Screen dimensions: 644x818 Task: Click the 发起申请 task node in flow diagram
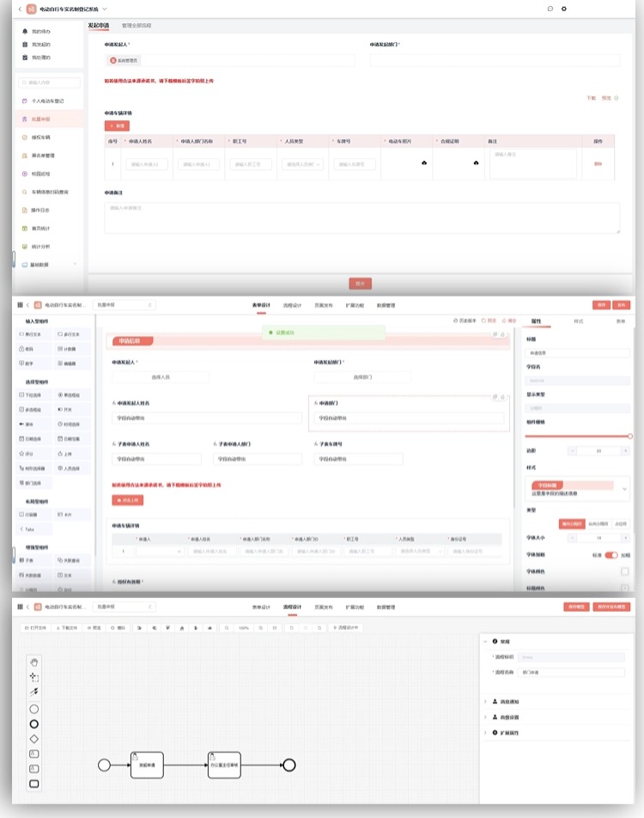(147, 764)
